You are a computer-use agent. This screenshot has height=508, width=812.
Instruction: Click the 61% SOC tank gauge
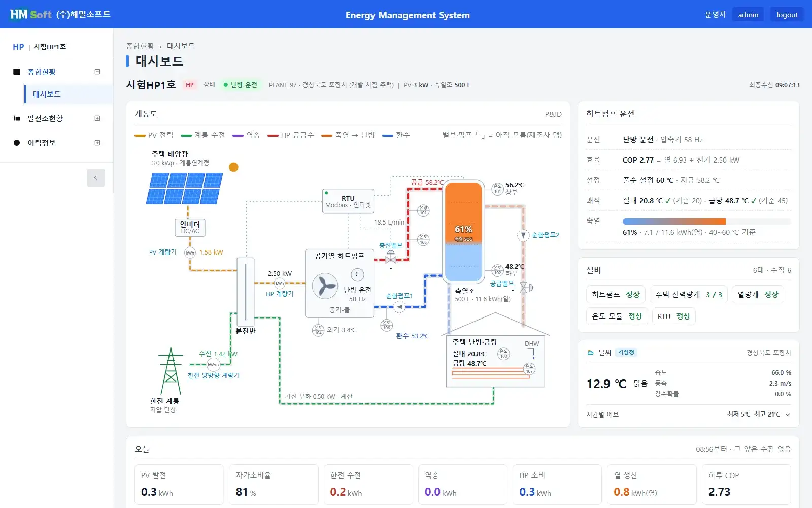463,232
